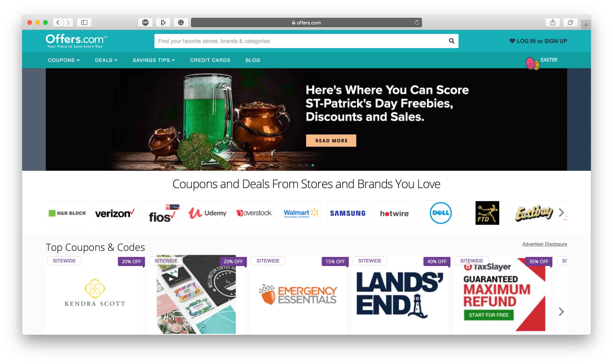Click the Grammarly extension icon

pos(181,22)
